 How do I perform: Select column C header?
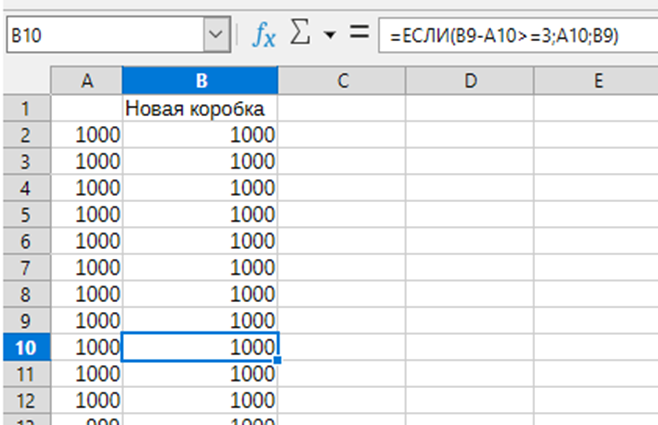(x=341, y=81)
